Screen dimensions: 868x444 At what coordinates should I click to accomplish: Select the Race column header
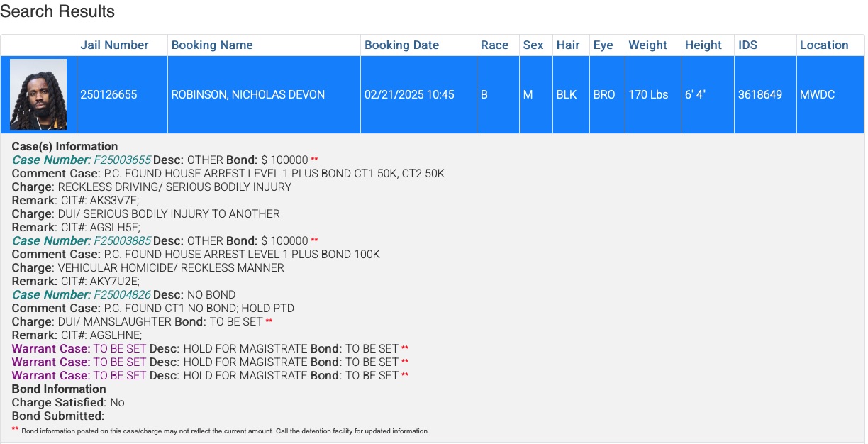[x=494, y=45]
